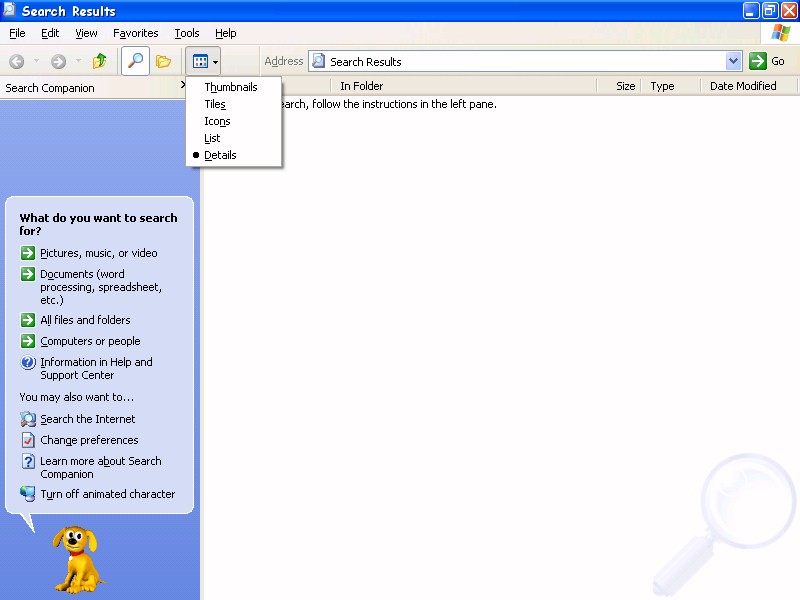
Task: Open Information in Help and Support Center
Action: click(96, 368)
